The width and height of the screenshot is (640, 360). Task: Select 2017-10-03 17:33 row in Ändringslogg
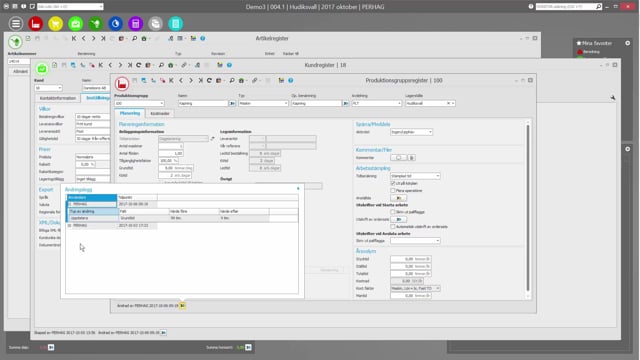pos(112,225)
